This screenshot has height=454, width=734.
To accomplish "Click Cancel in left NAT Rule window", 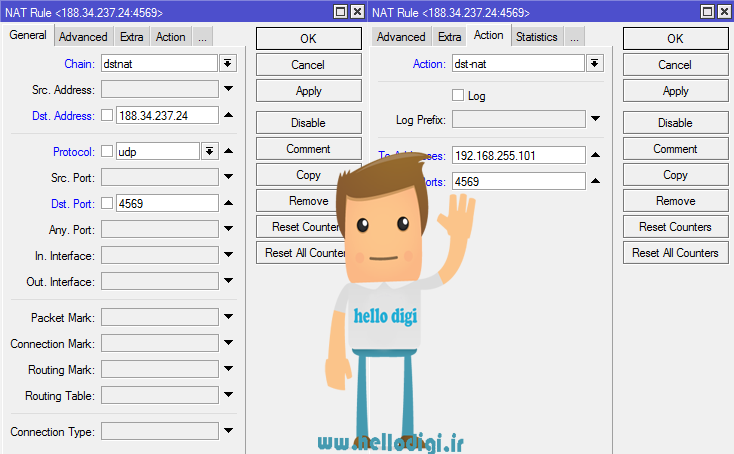I will pos(308,65).
